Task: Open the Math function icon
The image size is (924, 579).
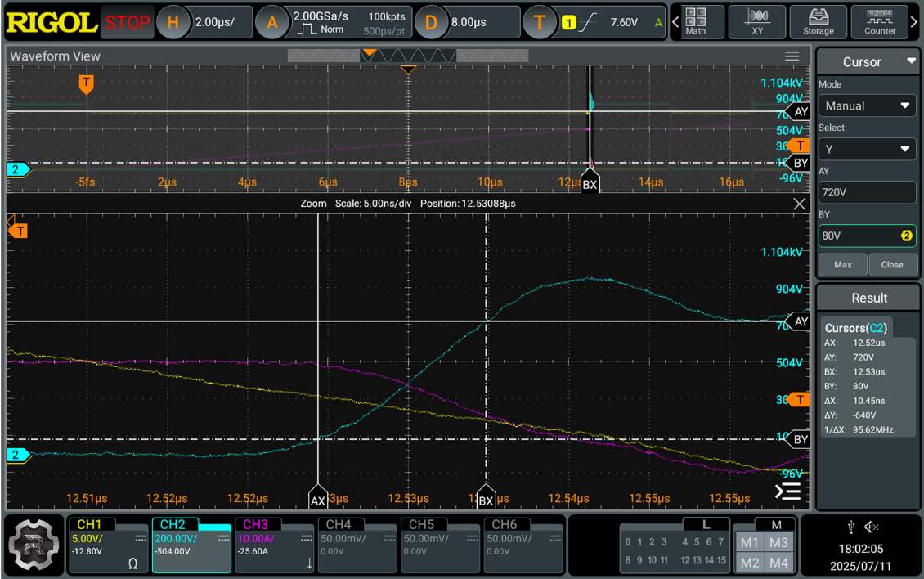Action: (x=696, y=21)
